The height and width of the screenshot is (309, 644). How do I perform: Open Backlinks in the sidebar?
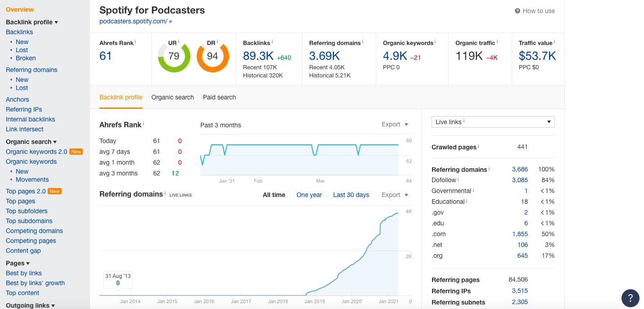(19, 32)
